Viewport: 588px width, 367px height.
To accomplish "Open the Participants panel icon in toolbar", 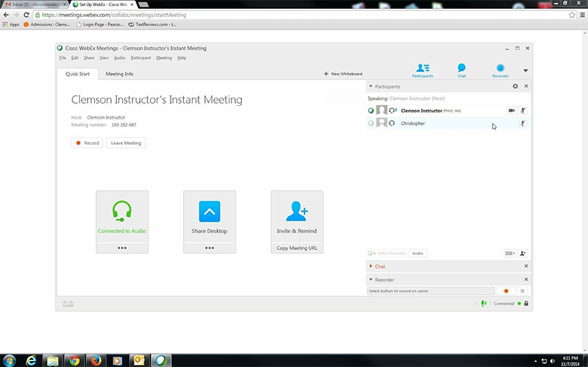I will tap(423, 70).
